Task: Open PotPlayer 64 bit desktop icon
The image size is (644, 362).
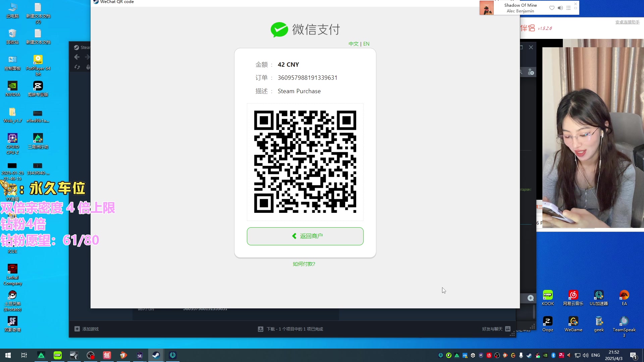Action: pos(38,65)
